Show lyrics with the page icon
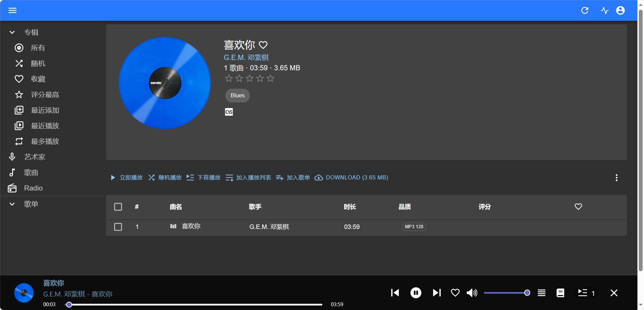Viewport: 644px width, 310px height. point(561,293)
